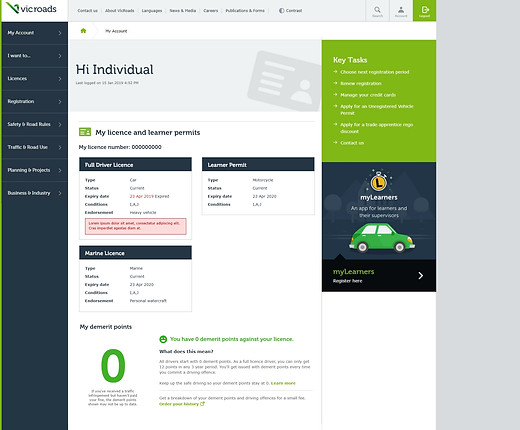Image resolution: width=520 pixels, height=430 pixels.
Task: Click myLearners Register here text
Action: click(347, 281)
